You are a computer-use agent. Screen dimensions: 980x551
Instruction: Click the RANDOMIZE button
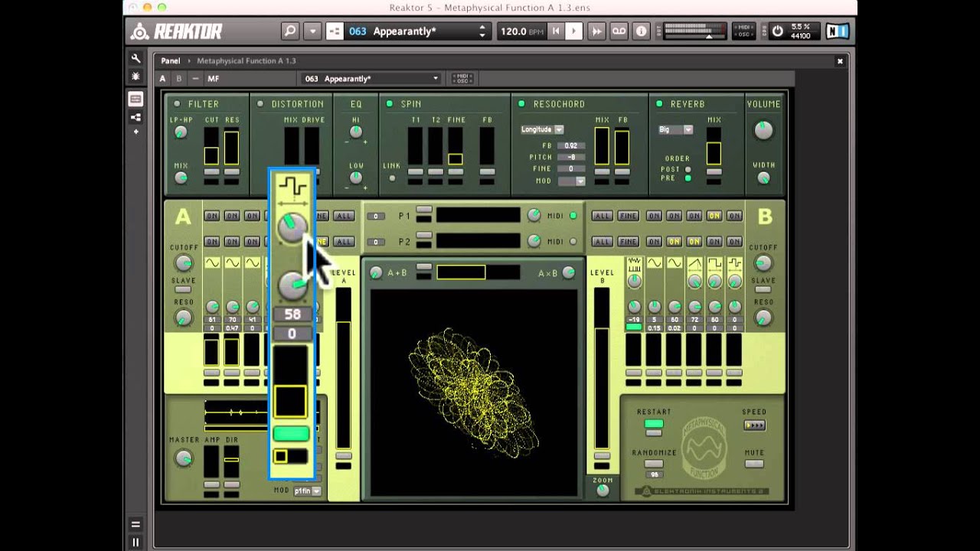click(x=654, y=464)
